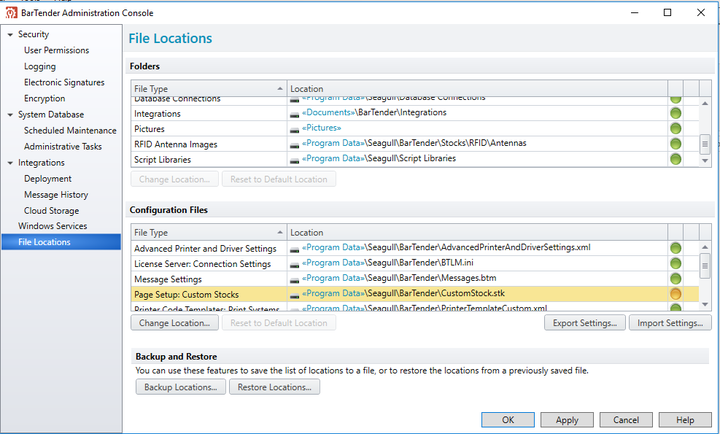This screenshot has height=434, width=720.
Task: Open Scheduled Maintenance page
Action: pyautogui.click(x=70, y=130)
